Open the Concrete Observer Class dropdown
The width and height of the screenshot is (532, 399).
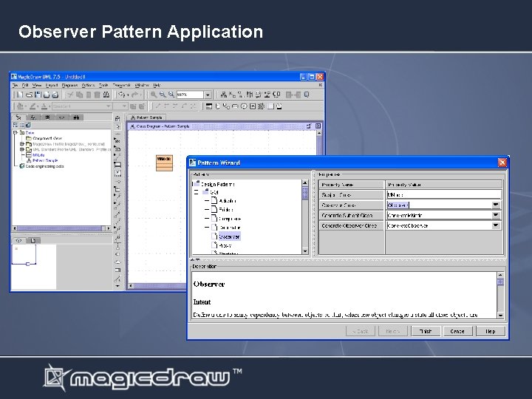496,225
